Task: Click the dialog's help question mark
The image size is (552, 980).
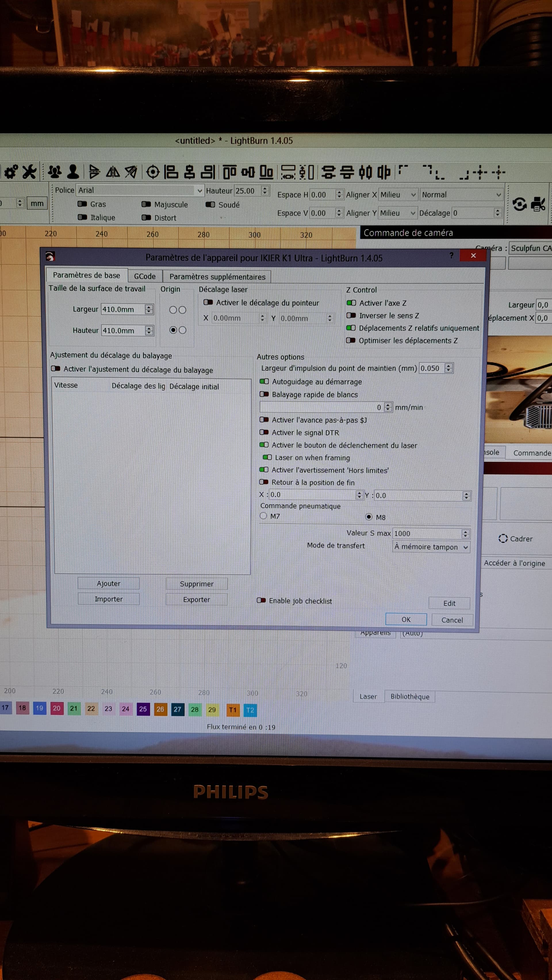Action: point(452,255)
